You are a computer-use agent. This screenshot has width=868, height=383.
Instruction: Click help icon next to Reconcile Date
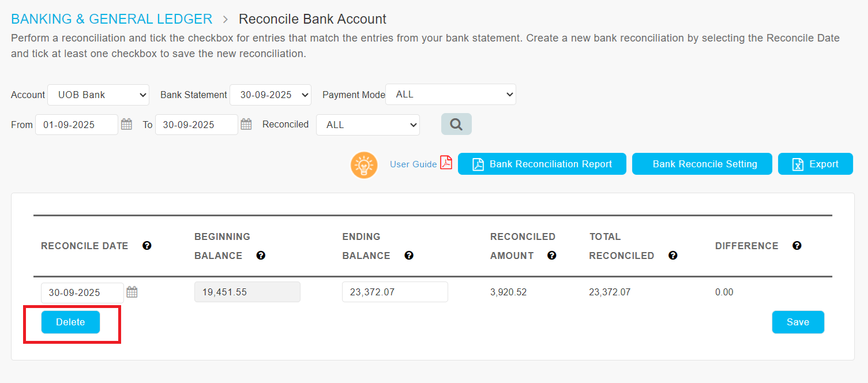(x=147, y=246)
